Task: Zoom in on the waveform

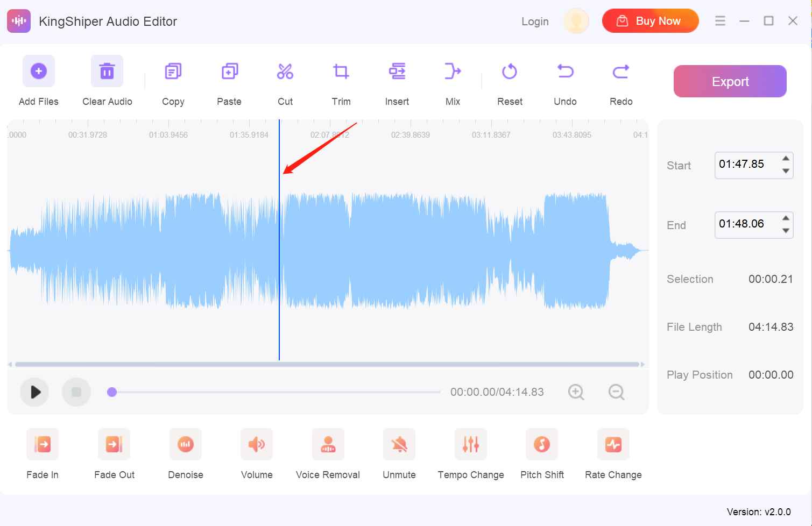Action: coord(576,392)
